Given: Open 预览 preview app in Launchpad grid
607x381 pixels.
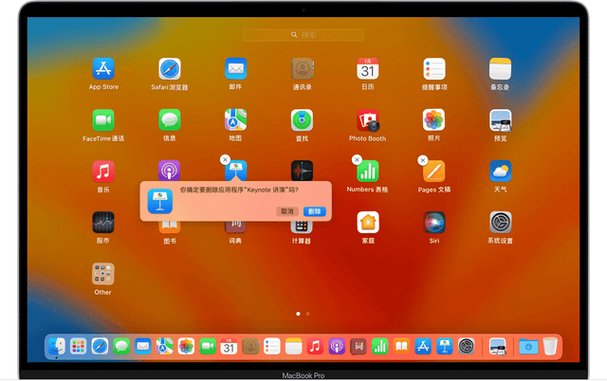Looking at the screenshot, I should [x=500, y=120].
